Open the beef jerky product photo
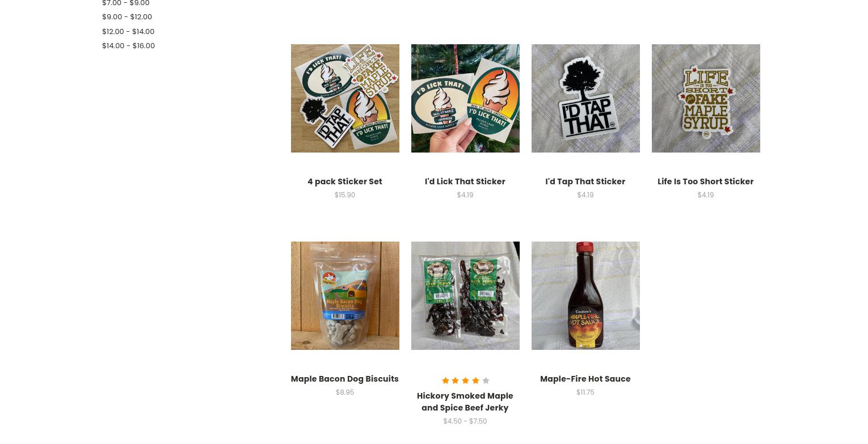868x444 pixels. click(x=465, y=295)
